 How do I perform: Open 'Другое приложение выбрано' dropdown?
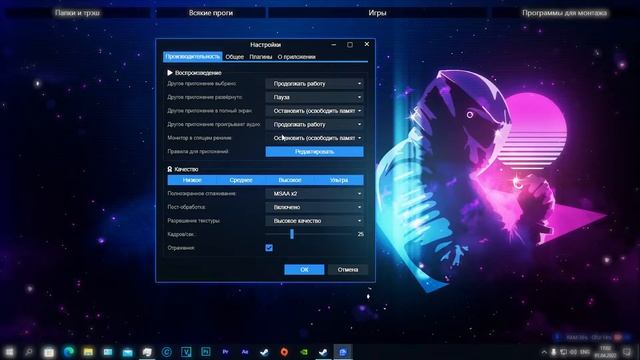click(x=314, y=84)
